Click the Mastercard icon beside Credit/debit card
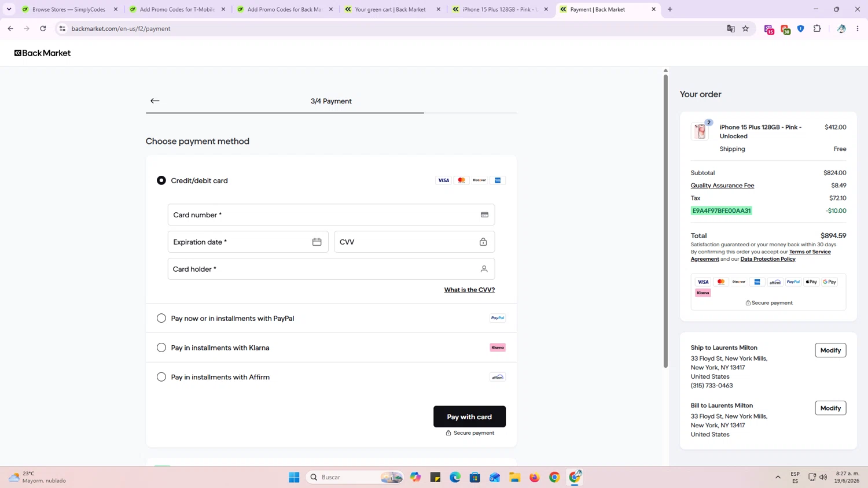This screenshot has width=868, height=488. tap(461, 180)
